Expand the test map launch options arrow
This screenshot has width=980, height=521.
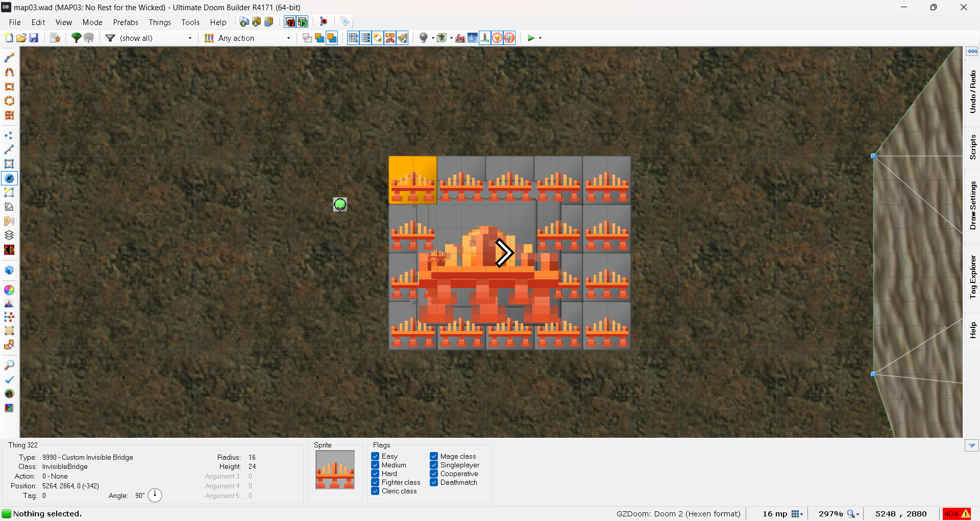(x=540, y=38)
